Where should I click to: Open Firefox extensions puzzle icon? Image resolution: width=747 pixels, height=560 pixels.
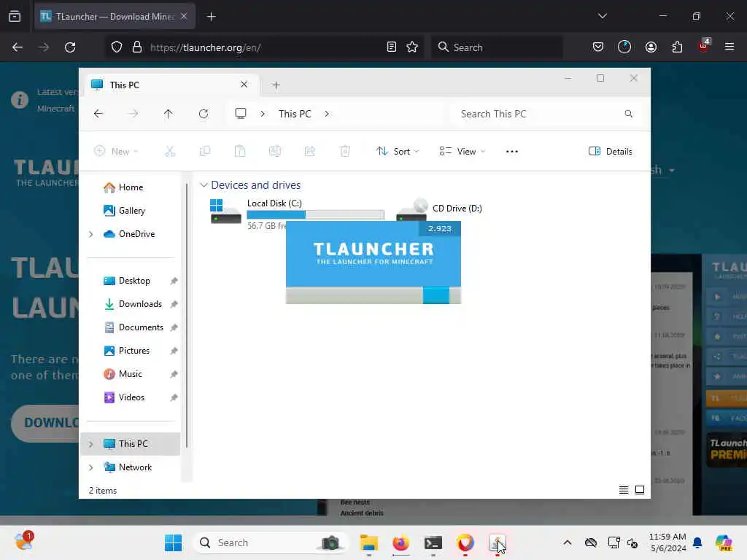tap(677, 47)
